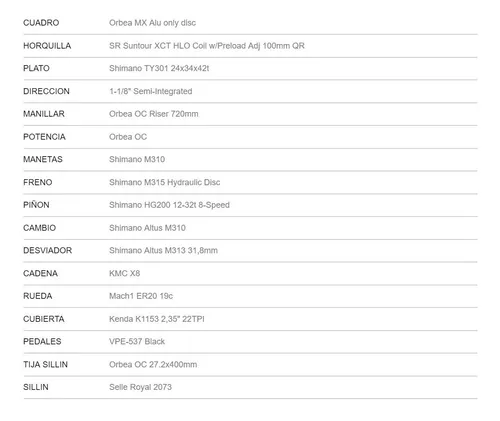
Task: Click the DIRECCION row label
Action: [x=46, y=91]
